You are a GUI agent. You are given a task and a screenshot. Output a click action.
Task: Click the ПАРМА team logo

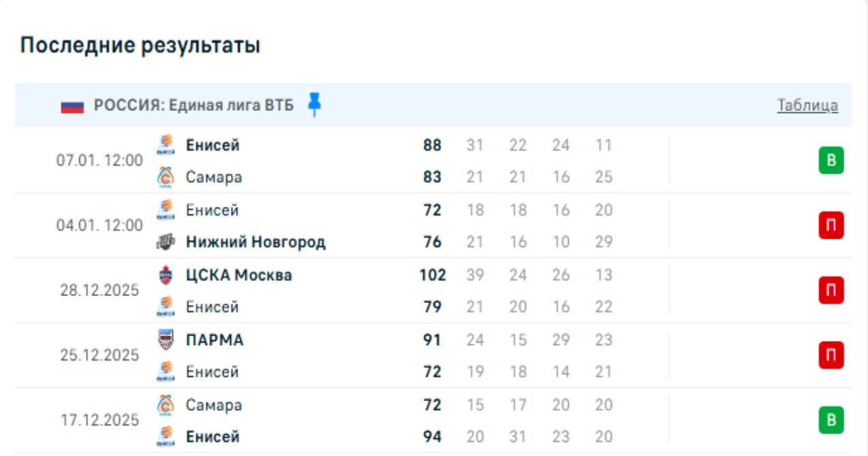(166, 340)
